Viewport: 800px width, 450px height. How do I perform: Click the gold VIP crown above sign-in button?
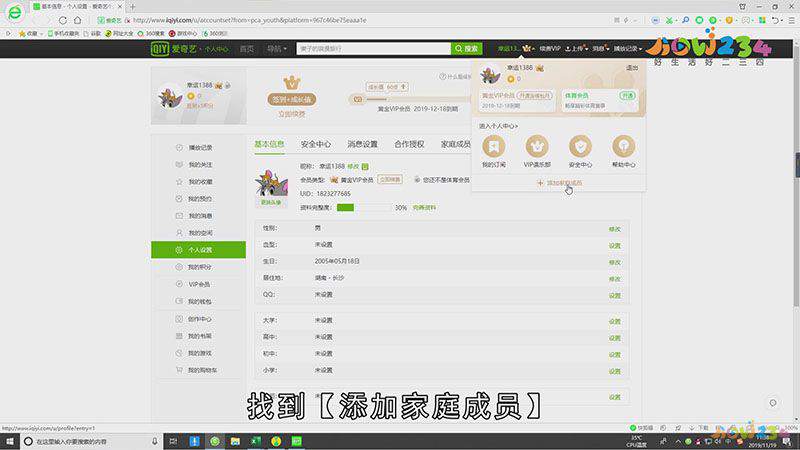click(x=292, y=83)
